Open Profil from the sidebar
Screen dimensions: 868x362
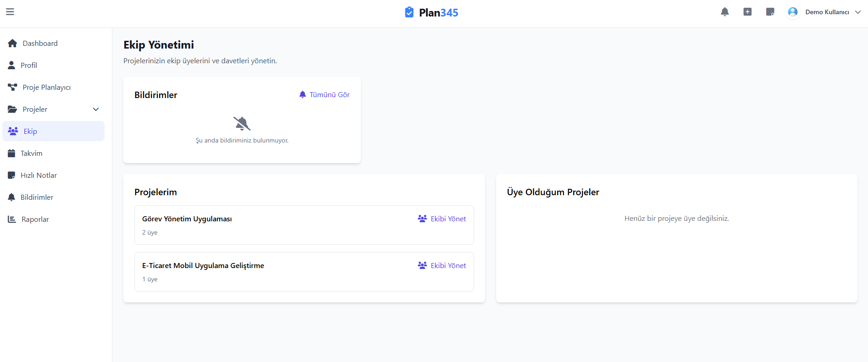[28, 65]
